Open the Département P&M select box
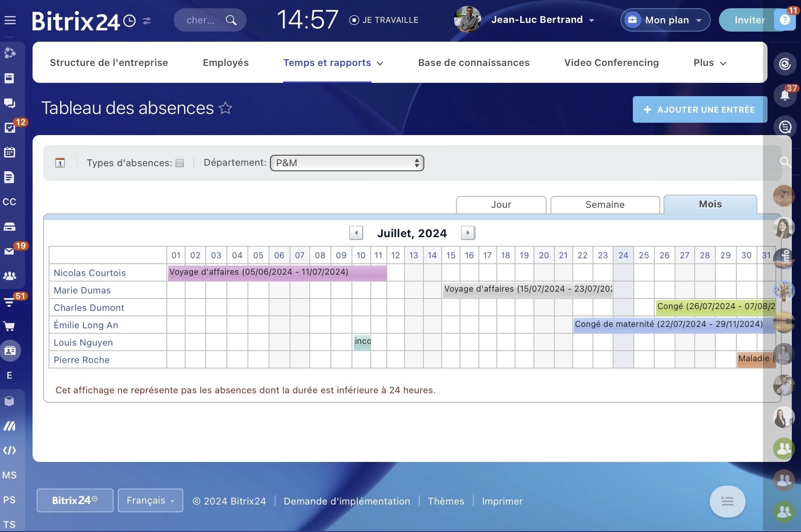Screen dimensions: 801x532 (347, 163)
